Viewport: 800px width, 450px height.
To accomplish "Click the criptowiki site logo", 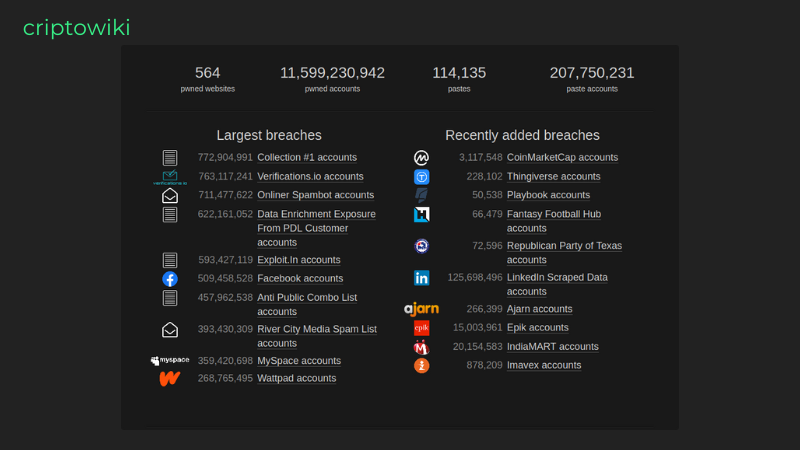I will pyautogui.click(x=76, y=28).
